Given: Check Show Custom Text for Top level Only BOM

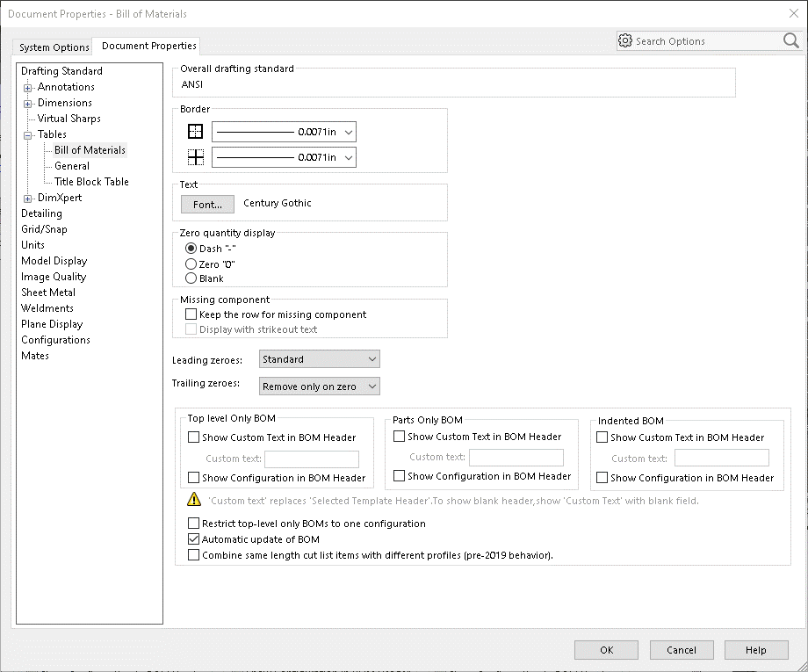Looking at the screenshot, I should (193, 437).
